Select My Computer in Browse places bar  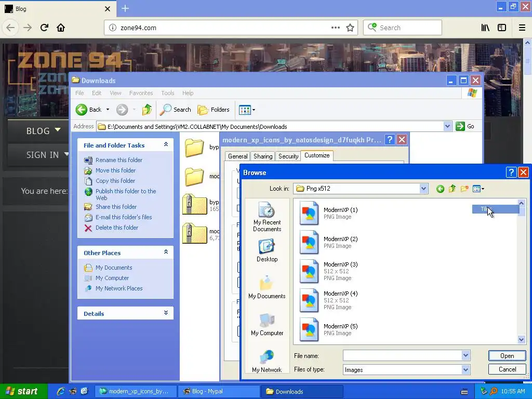coord(267,324)
